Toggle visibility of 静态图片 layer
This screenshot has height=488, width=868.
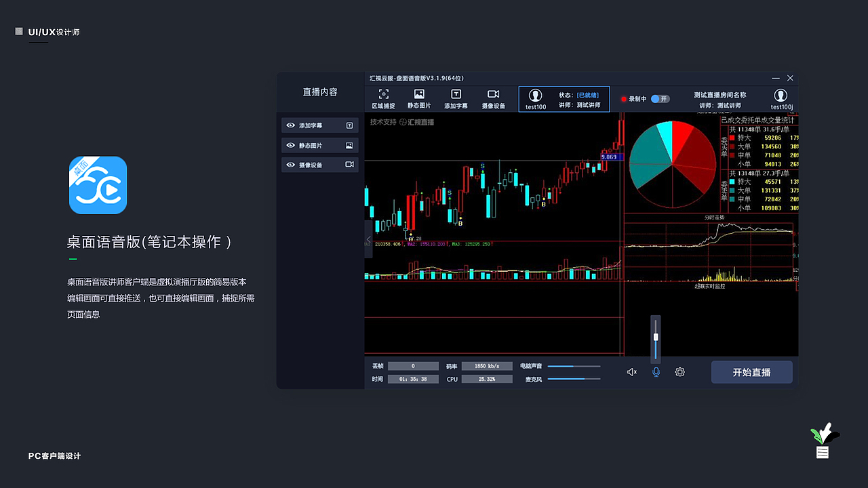[291, 145]
